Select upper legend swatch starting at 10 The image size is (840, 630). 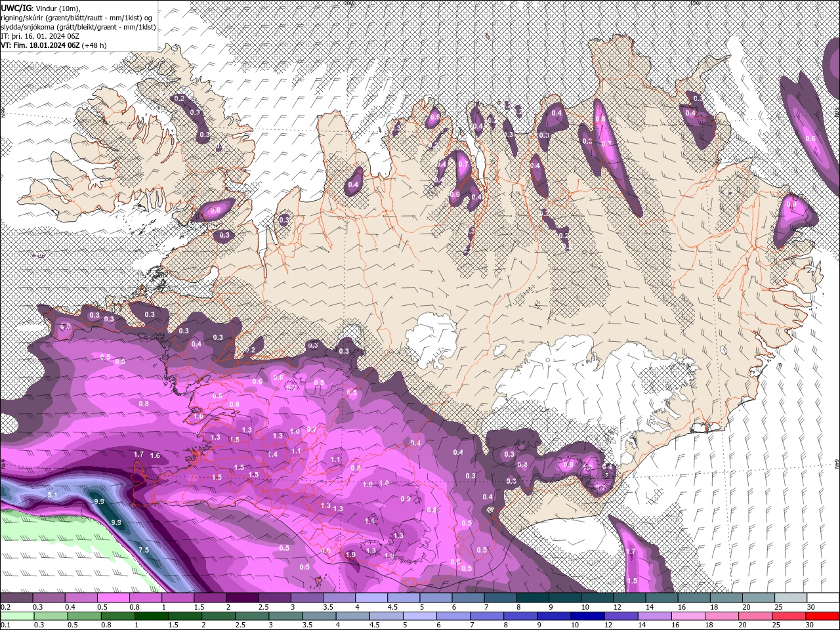pyautogui.click(x=598, y=598)
